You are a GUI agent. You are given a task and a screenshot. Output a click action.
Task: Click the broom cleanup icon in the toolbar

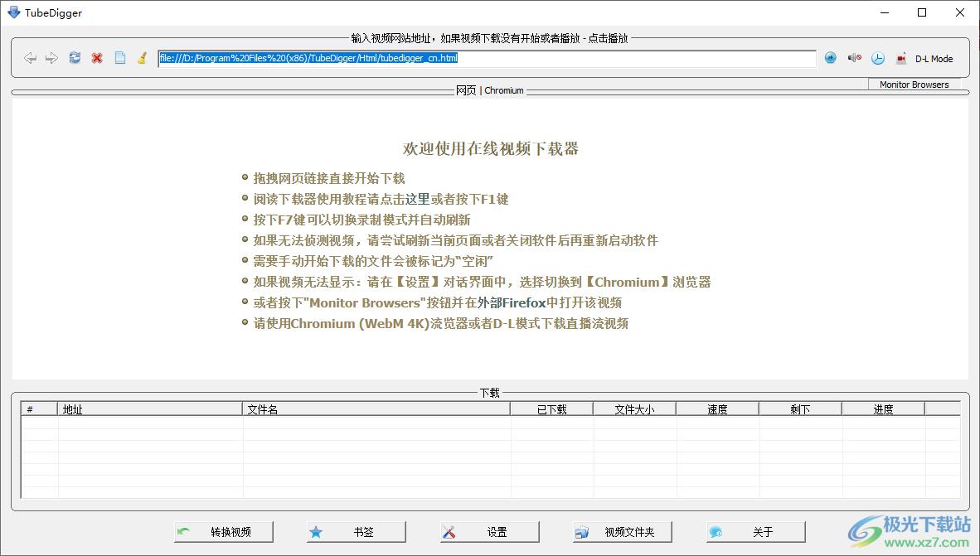[141, 58]
